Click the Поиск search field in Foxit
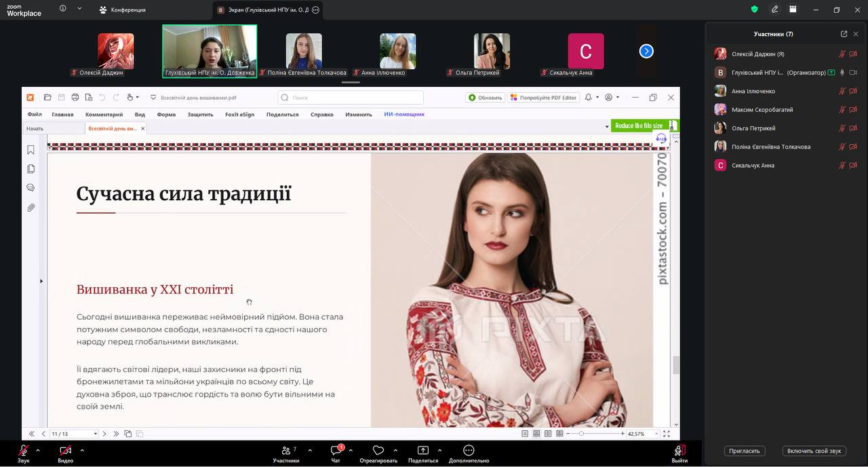The width and height of the screenshot is (868, 467). (x=351, y=98)
